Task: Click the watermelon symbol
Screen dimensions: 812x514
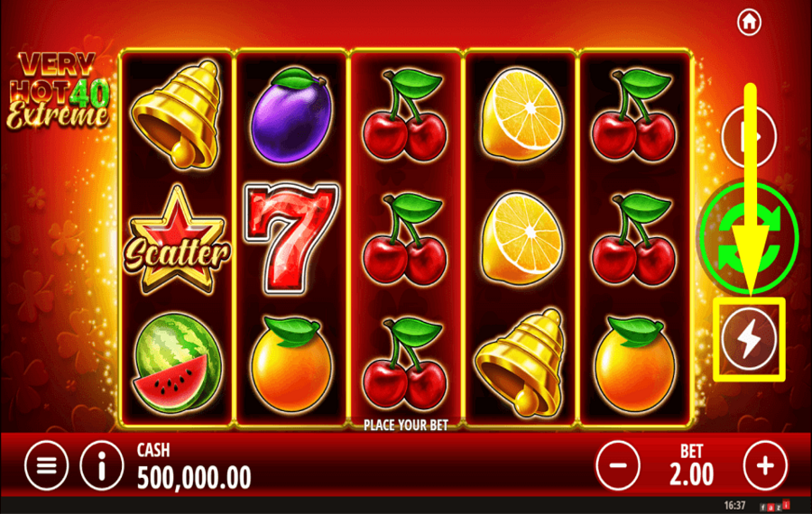Action: 177,363
